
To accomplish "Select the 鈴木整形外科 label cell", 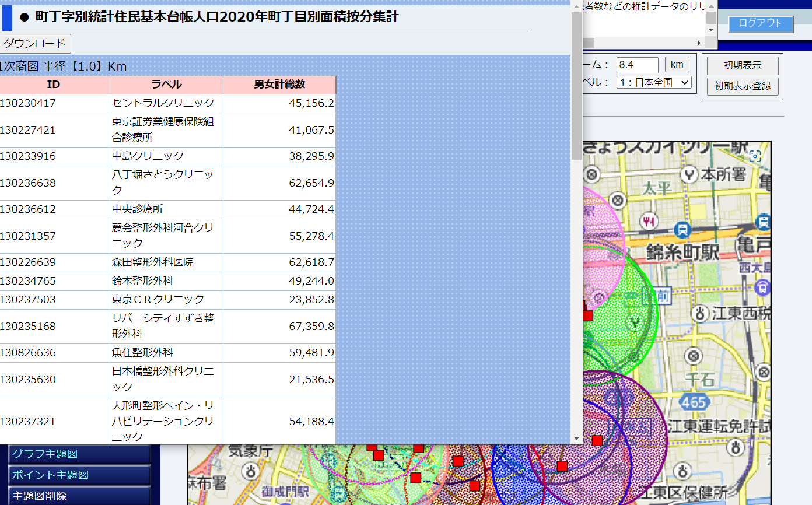I will tap(166, 281).
